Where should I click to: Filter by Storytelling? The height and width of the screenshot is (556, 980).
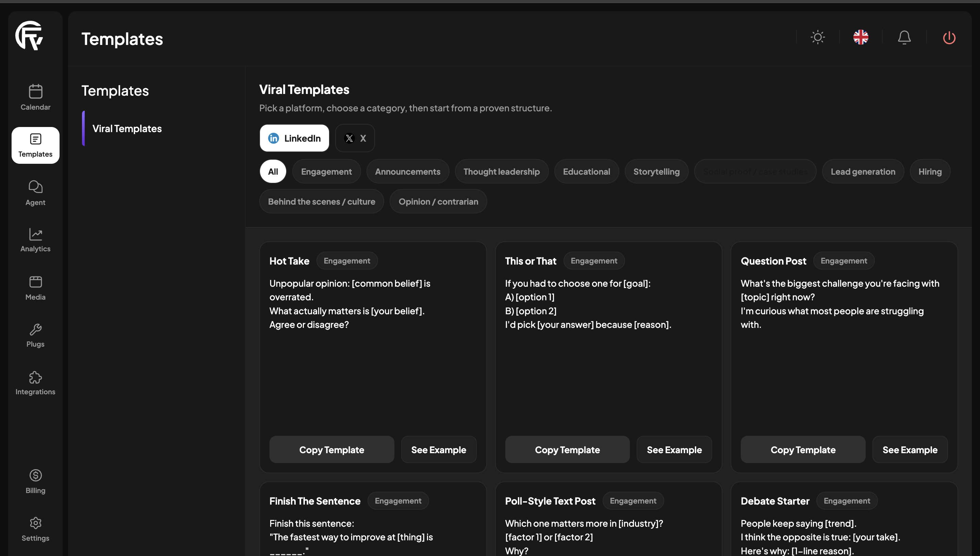pos(656,172)
